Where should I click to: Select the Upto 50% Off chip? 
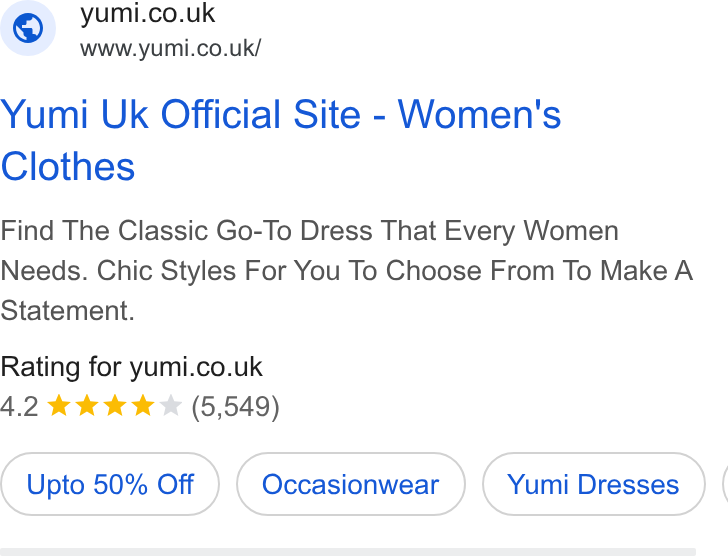click(110, 484)
